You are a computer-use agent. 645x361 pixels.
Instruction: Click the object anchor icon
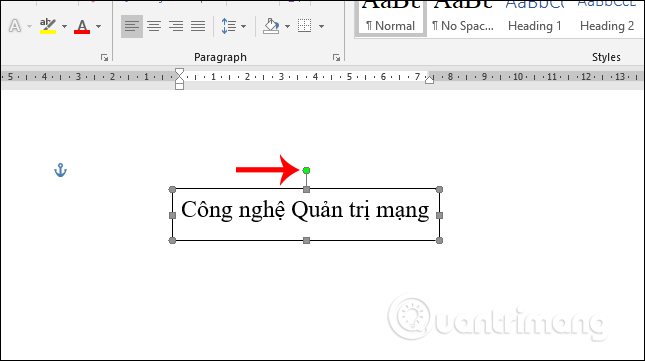click(60, 170)
